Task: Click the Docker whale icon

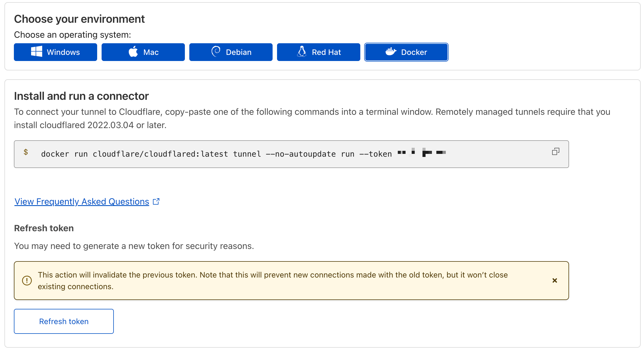Action: (x=391, y=52)
